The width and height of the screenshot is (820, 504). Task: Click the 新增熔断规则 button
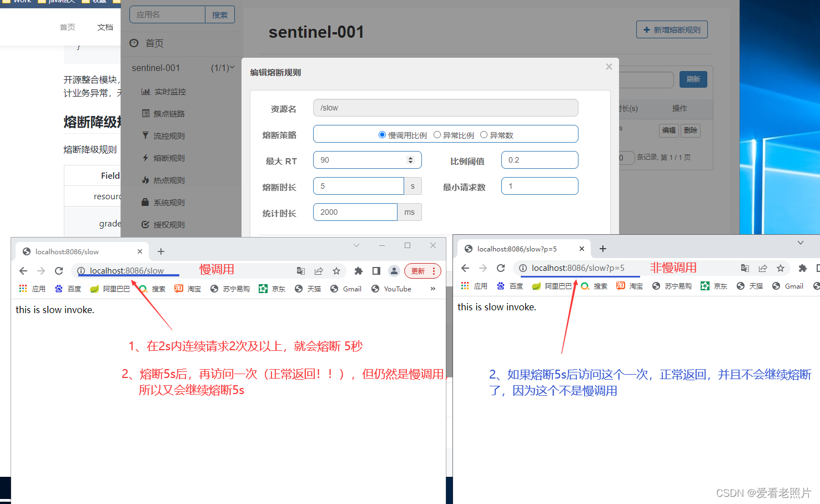(672, 30)
